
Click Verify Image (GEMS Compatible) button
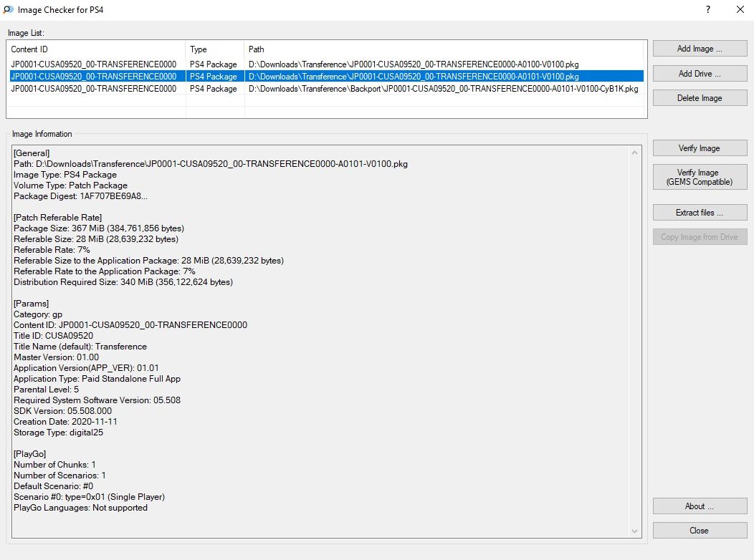[700, 177]
